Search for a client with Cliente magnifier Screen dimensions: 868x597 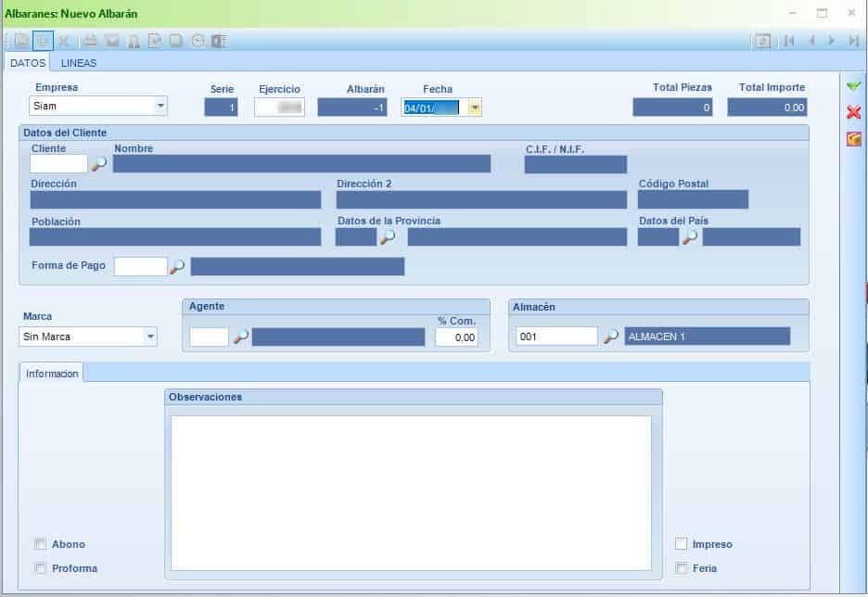[x=99, y=164]
